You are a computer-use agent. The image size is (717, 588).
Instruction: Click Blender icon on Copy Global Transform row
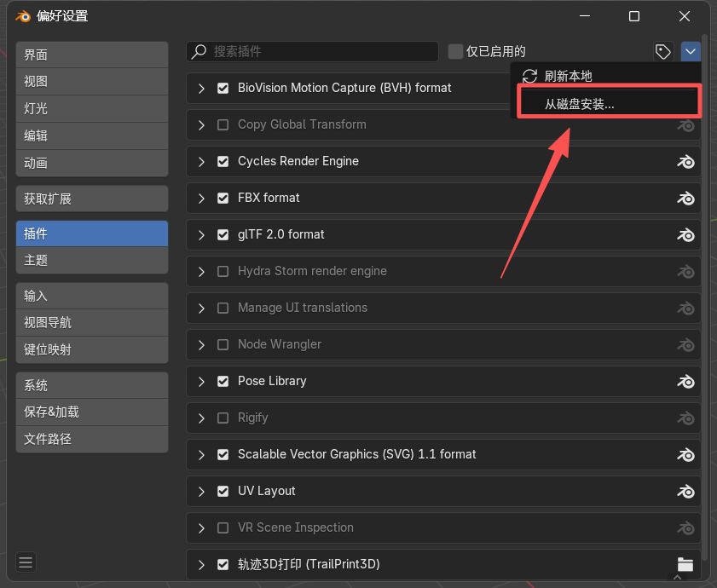686,124
